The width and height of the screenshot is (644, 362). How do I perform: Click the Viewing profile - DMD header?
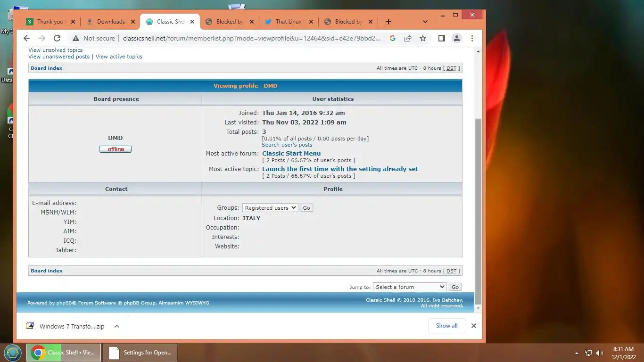point(245,86)
